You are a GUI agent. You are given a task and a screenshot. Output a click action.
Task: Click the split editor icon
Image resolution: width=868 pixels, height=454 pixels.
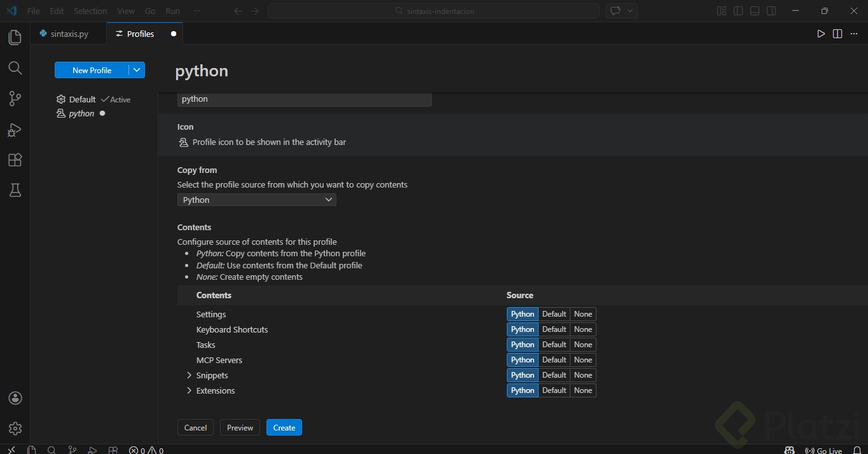[x=837, y=34]
